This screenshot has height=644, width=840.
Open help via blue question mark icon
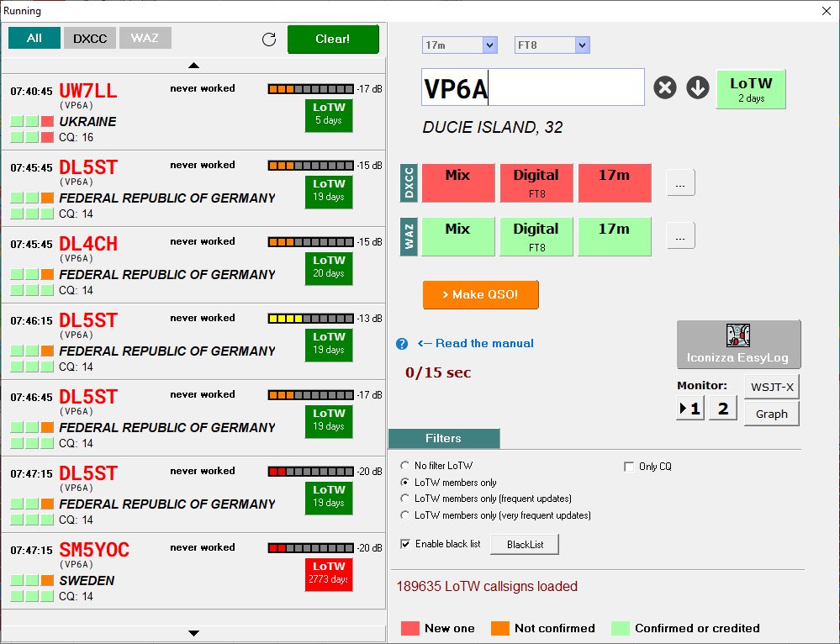pos(402,344)
